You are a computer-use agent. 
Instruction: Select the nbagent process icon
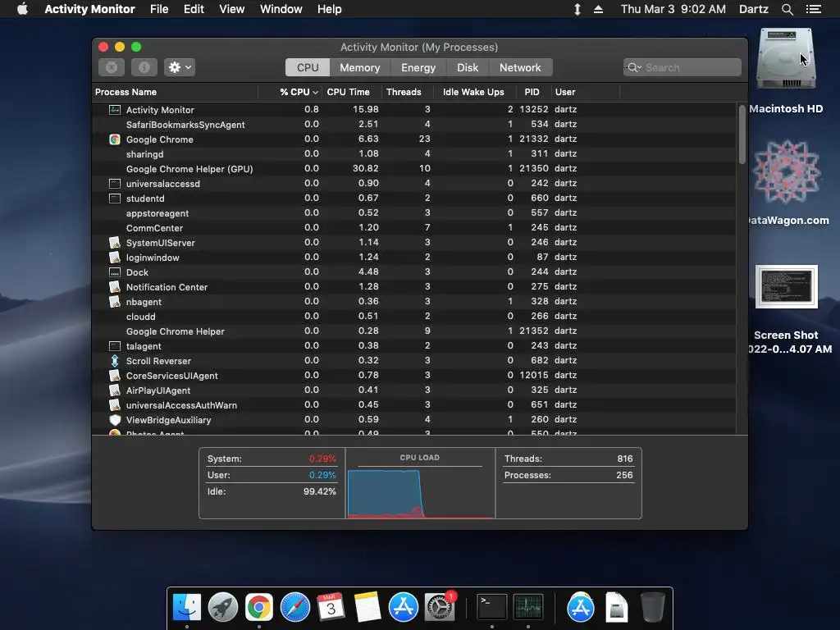[115, 302]
